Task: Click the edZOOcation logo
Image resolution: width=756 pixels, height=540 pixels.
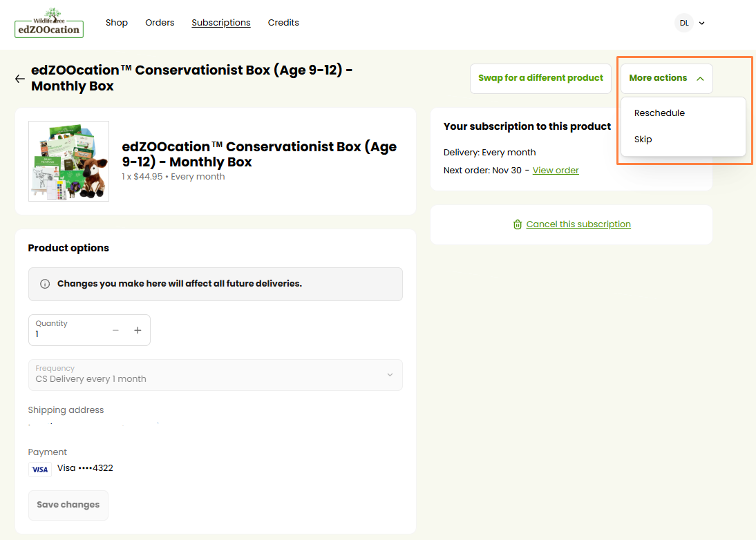Action: pos(48,23)
